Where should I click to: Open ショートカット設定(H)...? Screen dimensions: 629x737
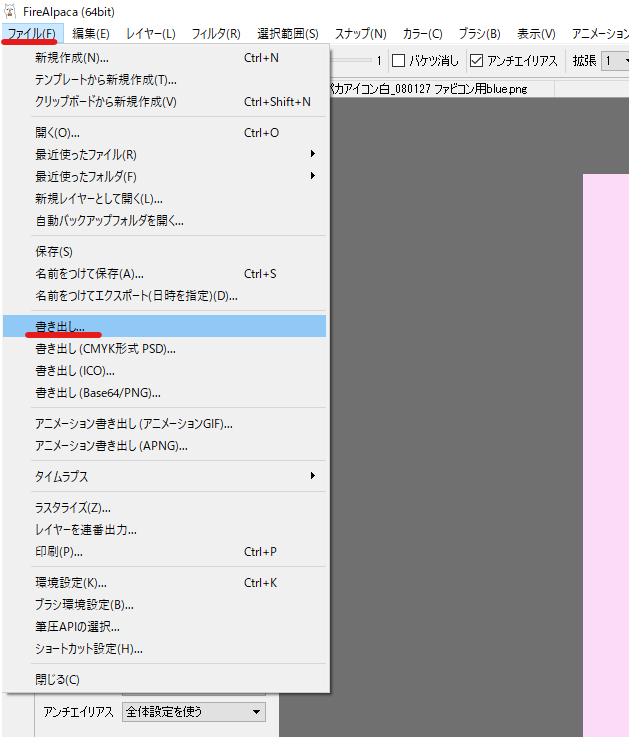pyautogui.click(x=164, y=649)
